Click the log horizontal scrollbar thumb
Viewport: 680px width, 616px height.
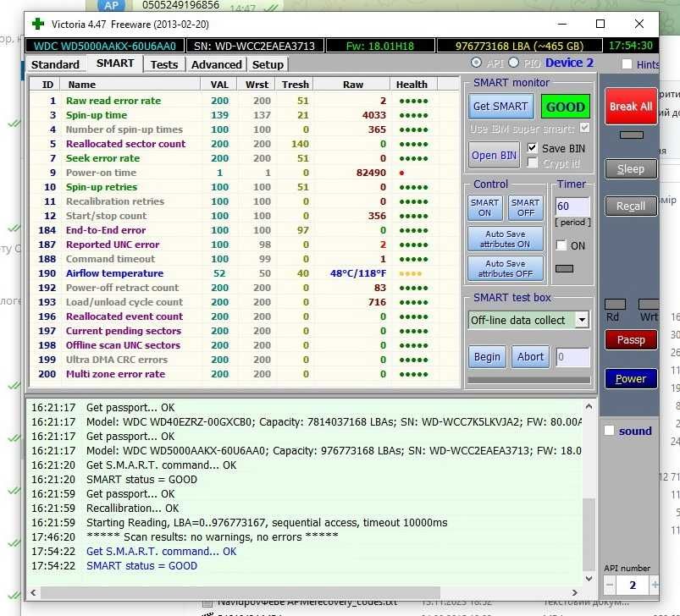240,592
